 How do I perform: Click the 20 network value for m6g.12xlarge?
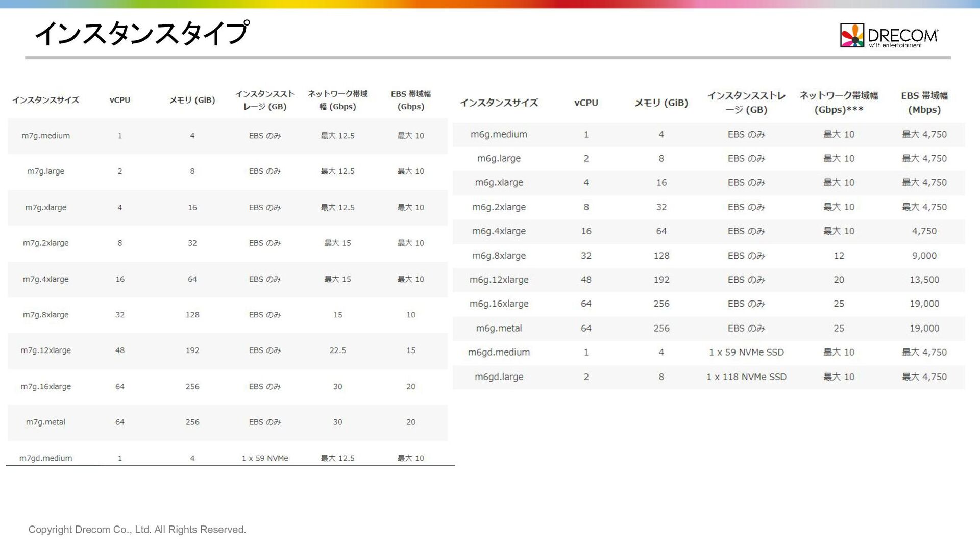(839, 280)
